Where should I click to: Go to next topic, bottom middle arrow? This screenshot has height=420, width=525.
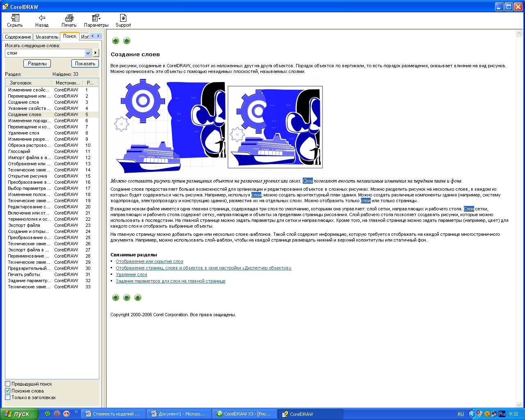point(127,297)
